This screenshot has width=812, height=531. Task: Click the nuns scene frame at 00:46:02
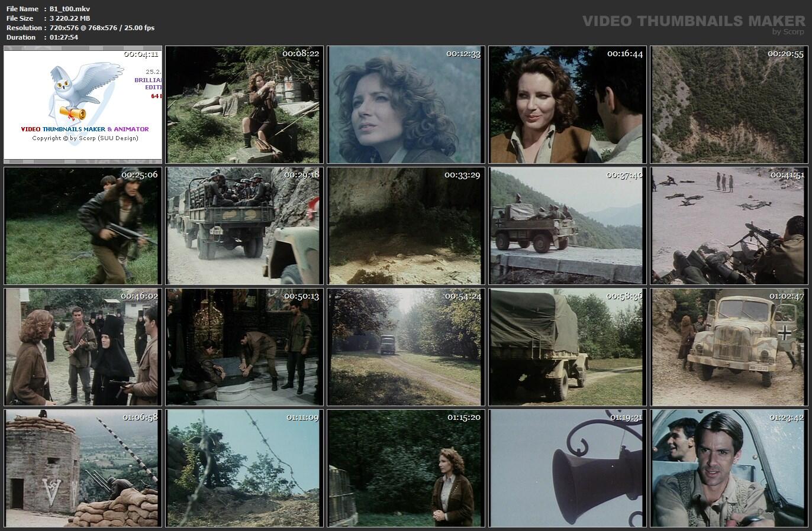pyautogui.click(x=83, y=347)
